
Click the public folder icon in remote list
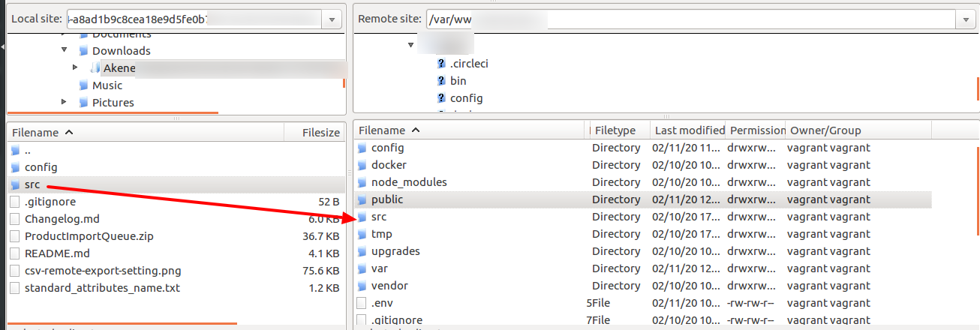click(x=362, y=199)
